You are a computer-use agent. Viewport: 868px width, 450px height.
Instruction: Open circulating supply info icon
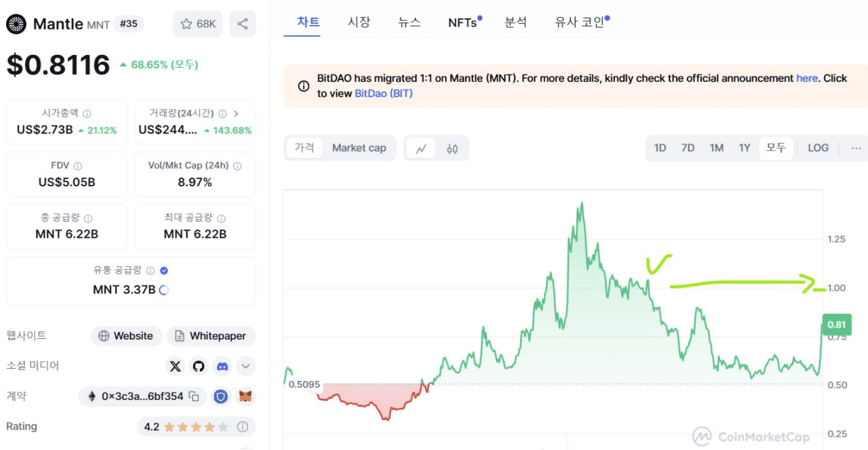click(151, 270)
